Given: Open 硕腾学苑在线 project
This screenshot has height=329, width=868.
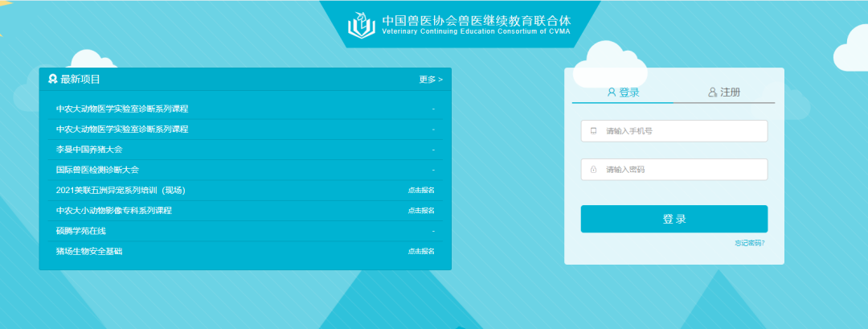Looking at the screenshot, I should [x=81, y=231].
